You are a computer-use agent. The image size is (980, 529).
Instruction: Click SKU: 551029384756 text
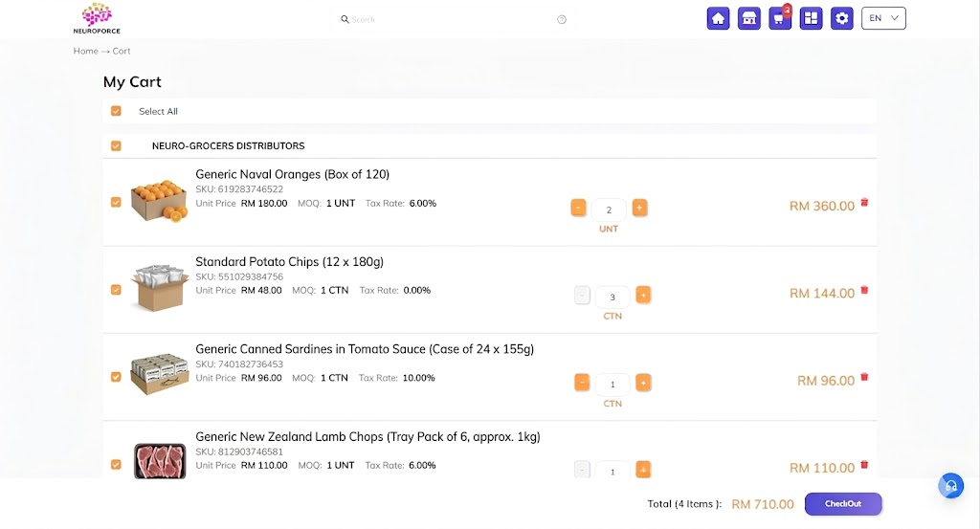point(239,276)
